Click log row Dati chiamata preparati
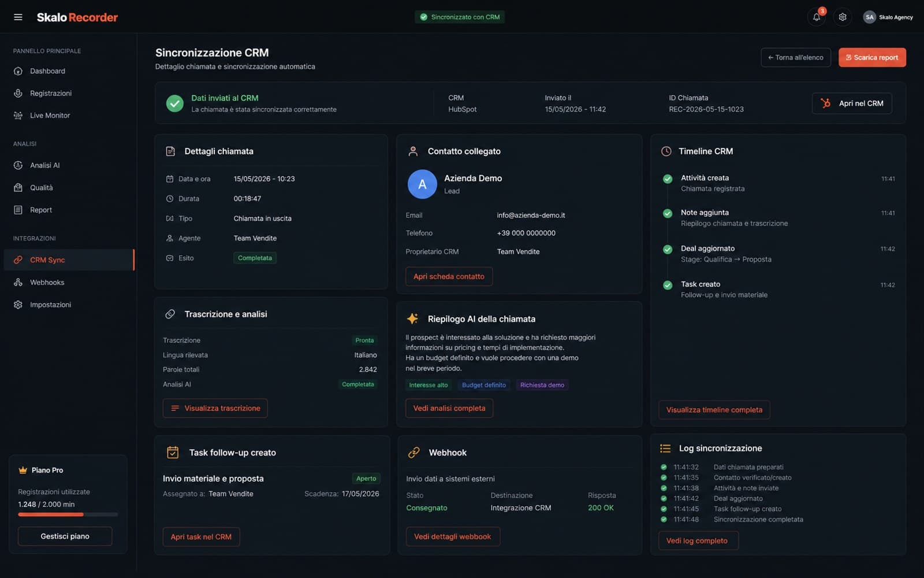Viewport: 924px width, 578px height. point(722,467)
